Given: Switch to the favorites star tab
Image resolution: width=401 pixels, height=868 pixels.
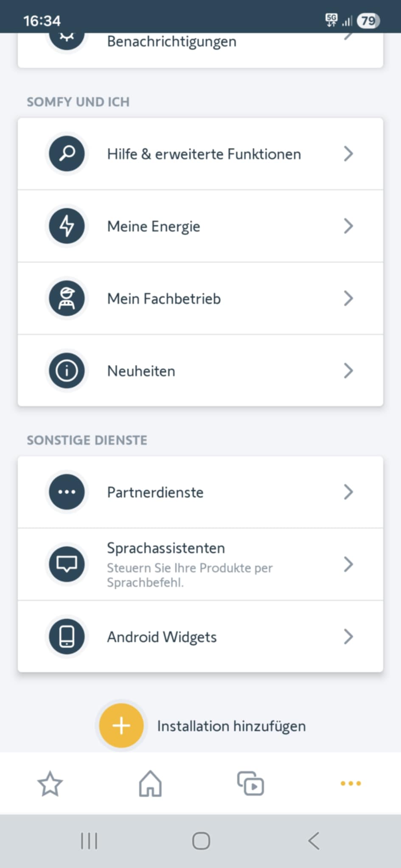Looking at the screenshot, I should [50, 783].
